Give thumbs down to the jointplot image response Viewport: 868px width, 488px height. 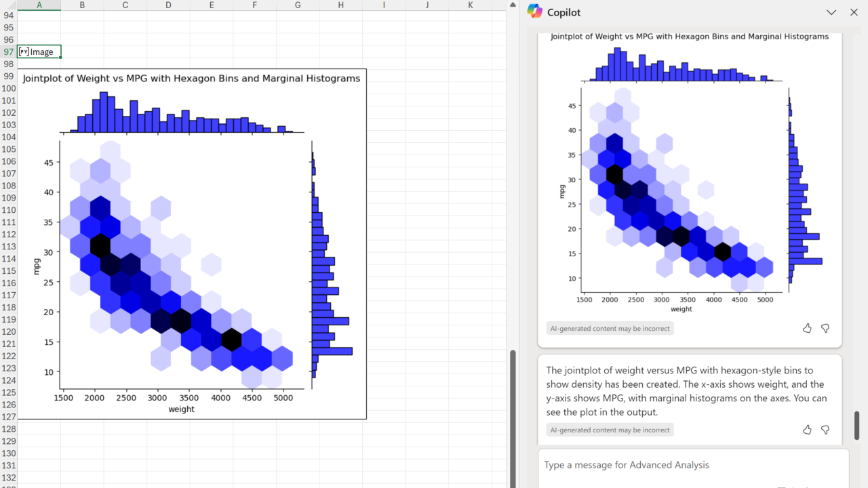[x=825, y=328]
